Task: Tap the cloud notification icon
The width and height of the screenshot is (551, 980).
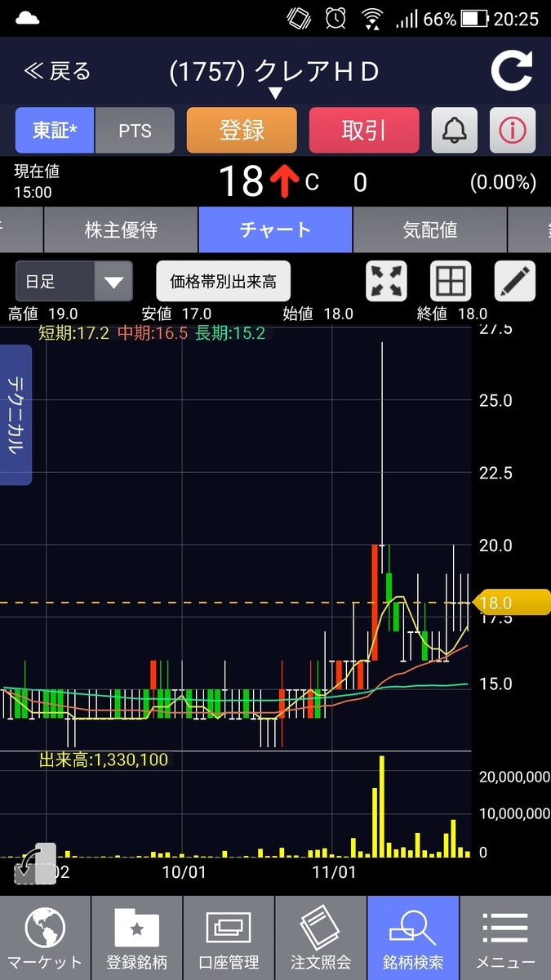Action: (x=27, y=18)
